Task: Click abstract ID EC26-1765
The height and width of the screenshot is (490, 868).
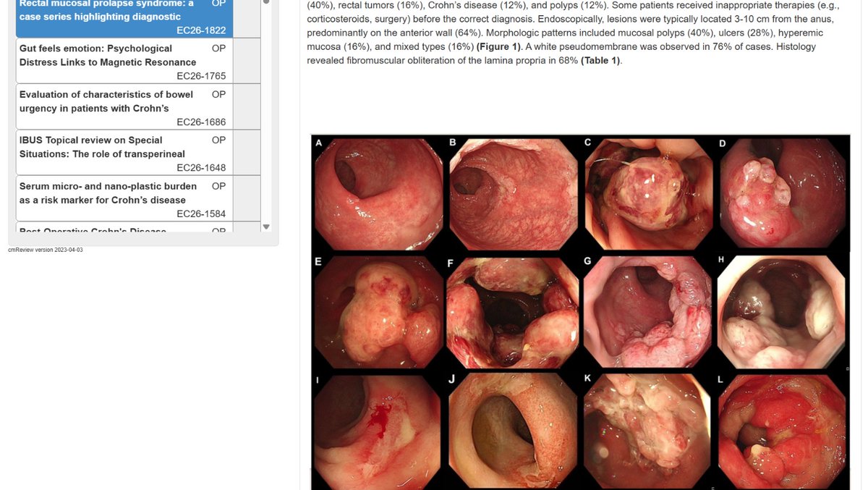Action: click(x=201, y=75)
